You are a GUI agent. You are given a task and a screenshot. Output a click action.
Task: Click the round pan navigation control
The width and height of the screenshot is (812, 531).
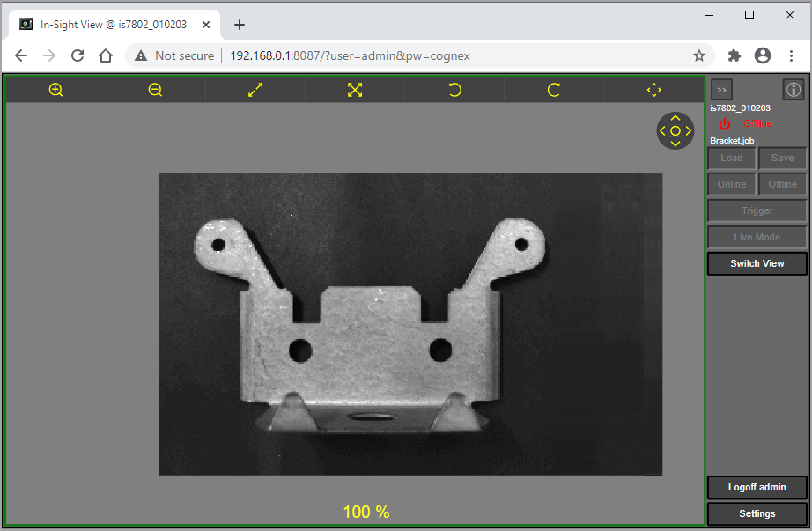(x=675, y=130)
